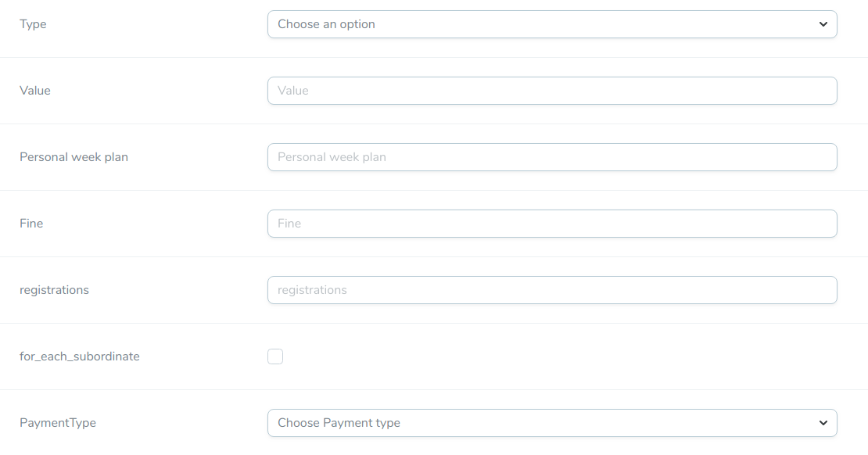Screen dimensions: 868x455
Task: Open the Type dropdown
Action: 551,24
